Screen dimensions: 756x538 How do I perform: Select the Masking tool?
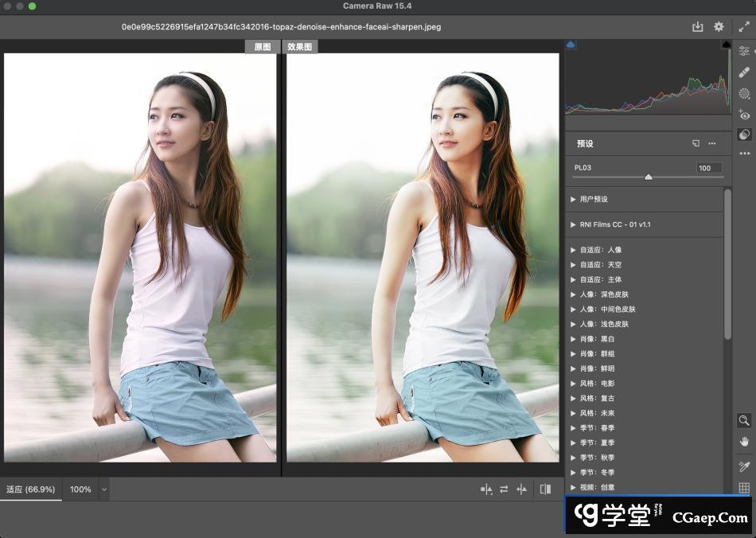point(744,94)
